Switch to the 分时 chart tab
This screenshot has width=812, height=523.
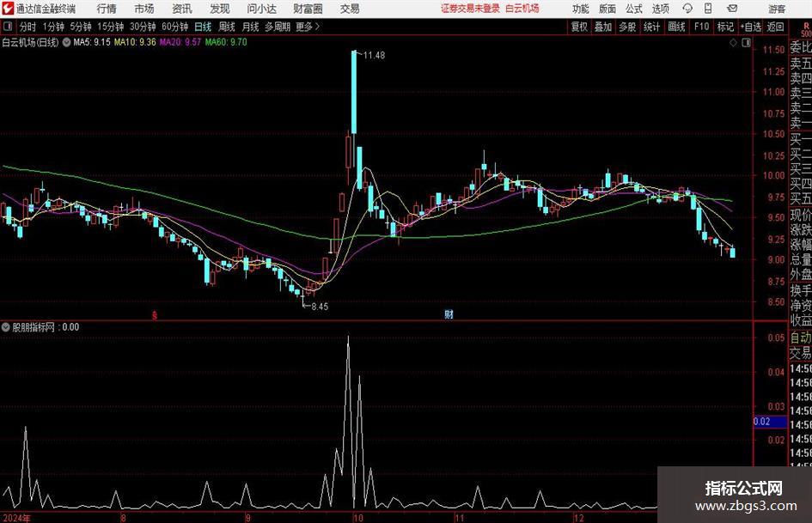[27, 27]
